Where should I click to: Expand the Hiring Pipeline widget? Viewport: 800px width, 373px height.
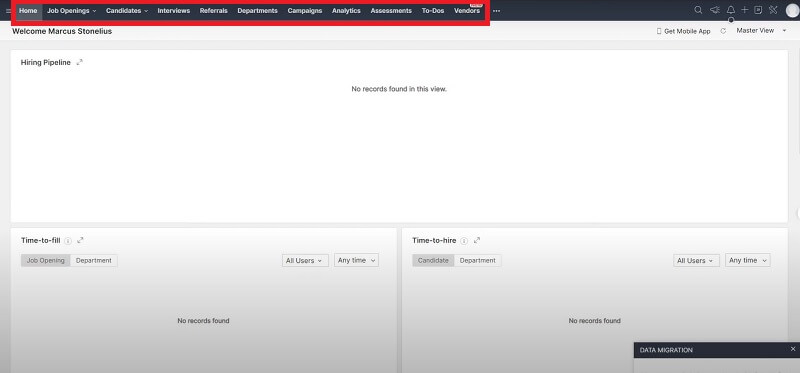[79, 62]
